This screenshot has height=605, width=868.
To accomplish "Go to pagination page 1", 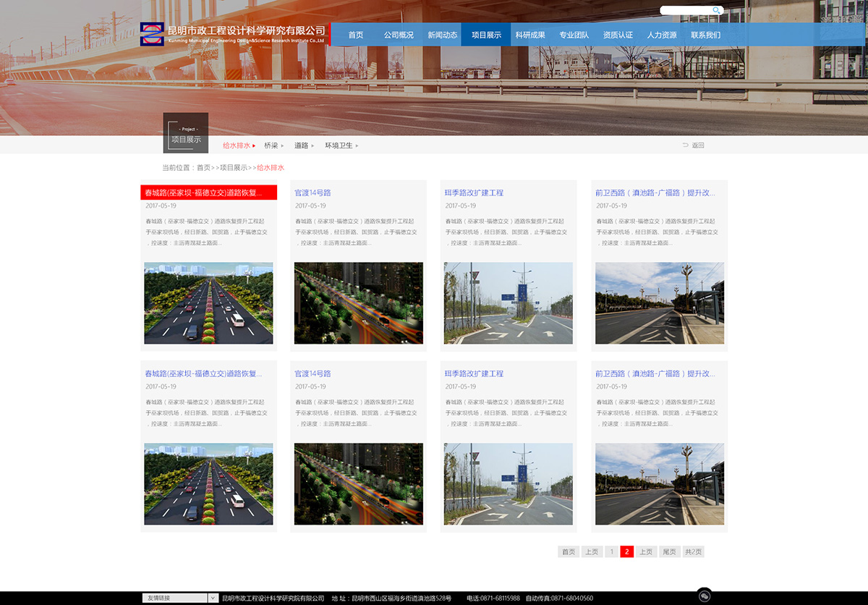I will [x=612, y=551].
